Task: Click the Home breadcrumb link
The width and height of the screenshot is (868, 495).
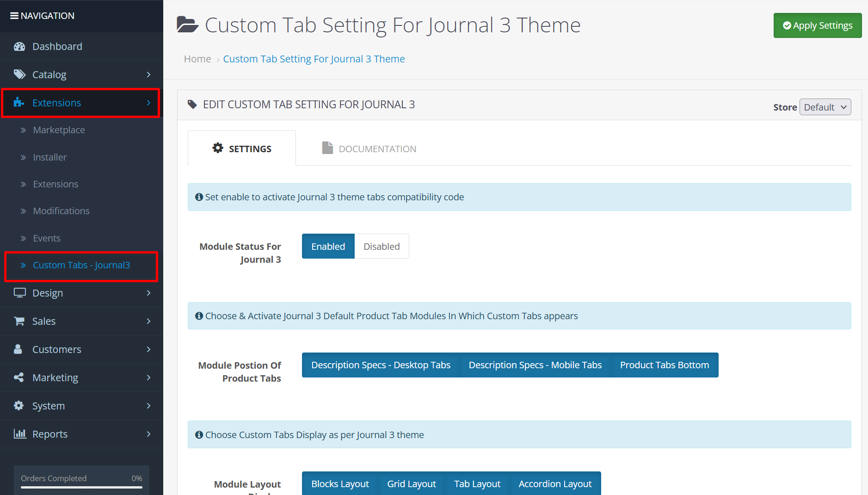Action: click(x=197, y=59)
